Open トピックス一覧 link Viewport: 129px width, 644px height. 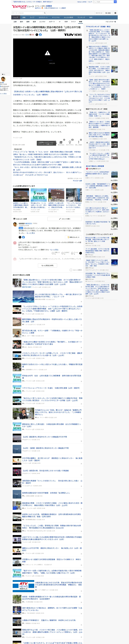point(111,22)
